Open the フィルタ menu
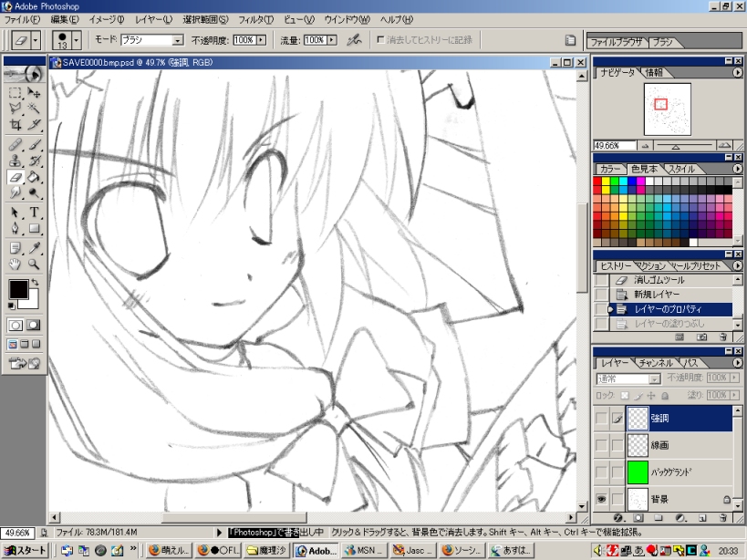Image resolution: width=747 pixels, height=560 pixels. [x=255, y=19]
